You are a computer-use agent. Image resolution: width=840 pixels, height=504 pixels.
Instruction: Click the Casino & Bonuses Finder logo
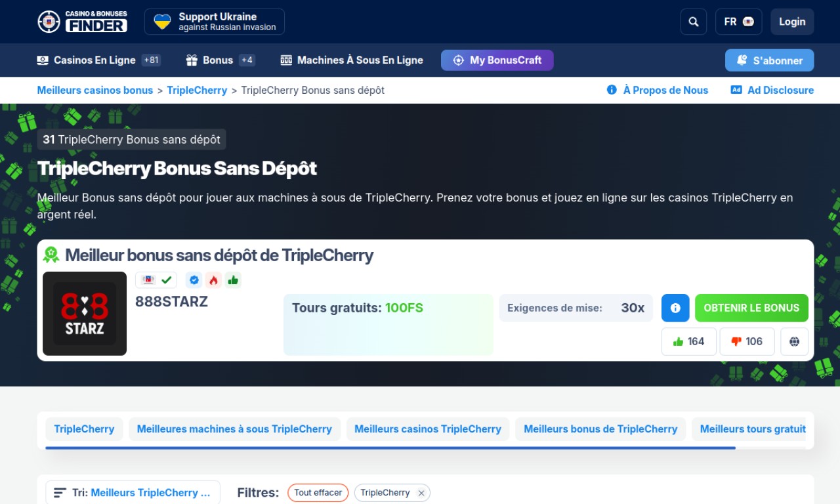(82, 22)
